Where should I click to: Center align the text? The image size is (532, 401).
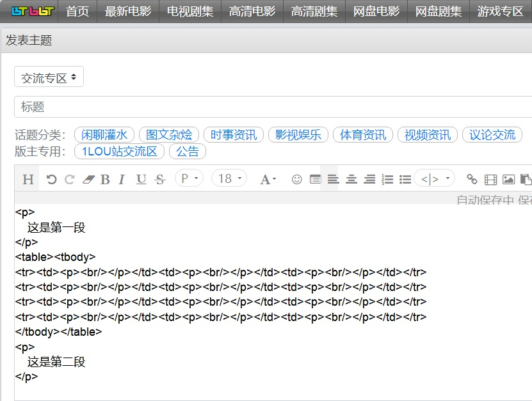[351, 179]
